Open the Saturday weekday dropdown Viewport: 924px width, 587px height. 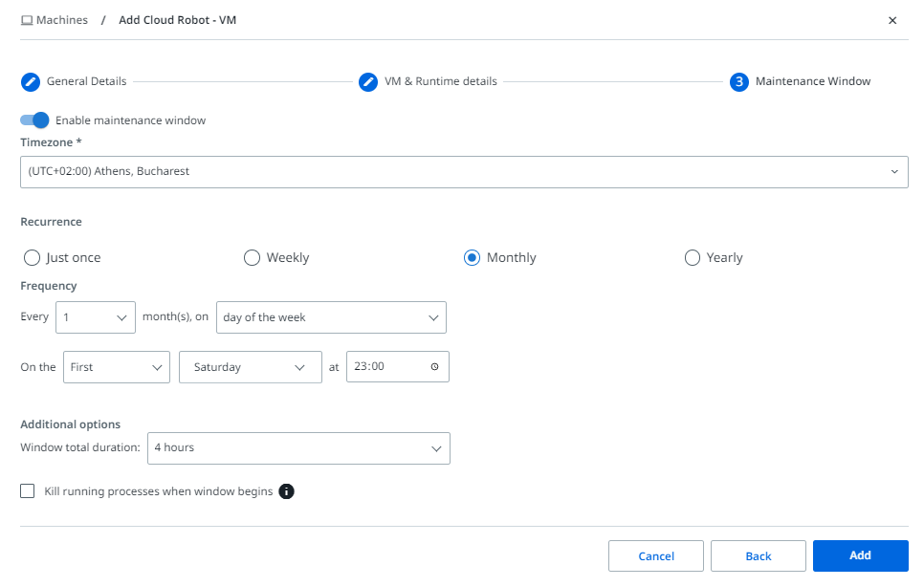tap(251, 367)
